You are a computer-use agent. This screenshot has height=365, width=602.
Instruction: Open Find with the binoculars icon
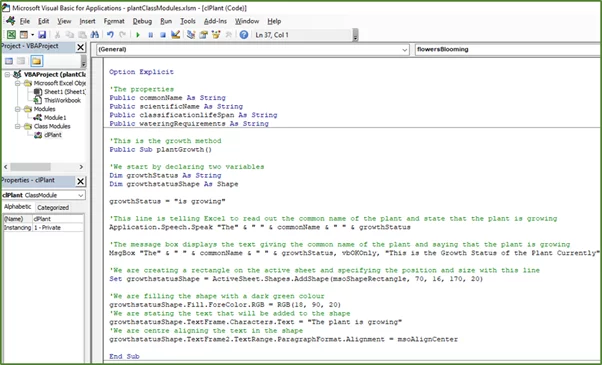[94, 35]
